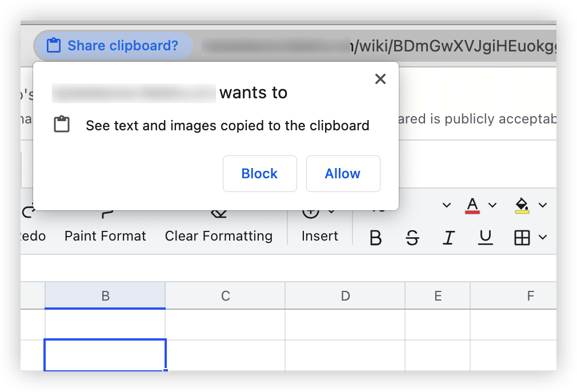The height and width of the screenshot is (392, 577).
Task: Block clipboard access
Action: 260,173
